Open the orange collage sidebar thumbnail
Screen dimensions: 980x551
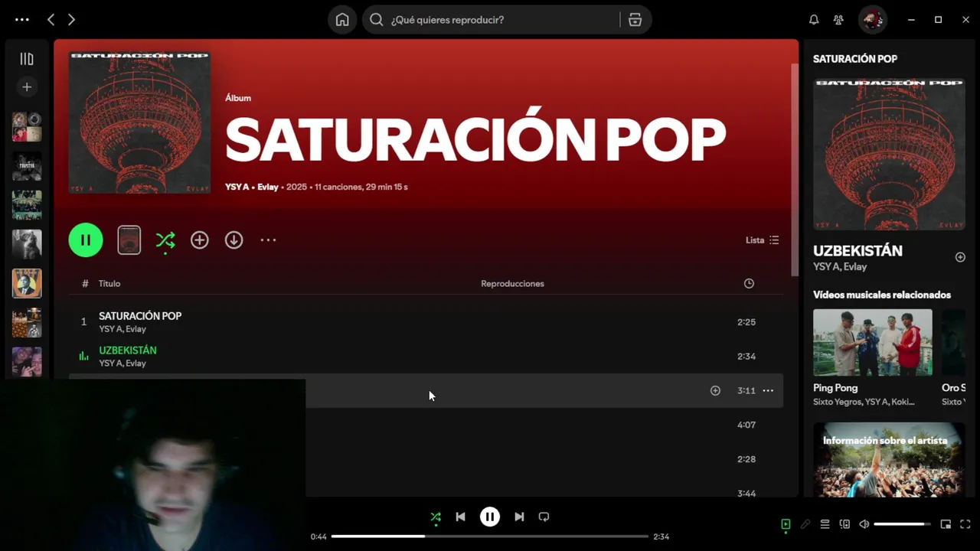(27, 322)
